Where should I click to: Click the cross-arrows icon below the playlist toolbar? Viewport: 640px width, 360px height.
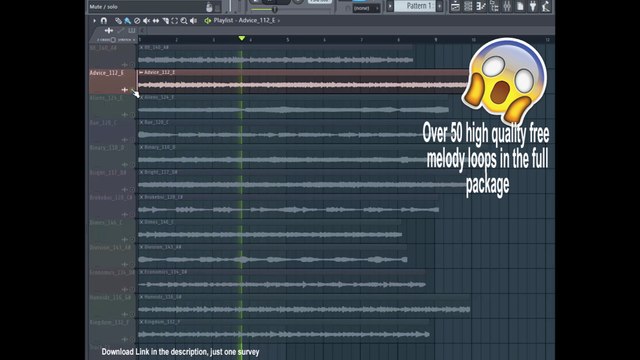pos(109,31)
